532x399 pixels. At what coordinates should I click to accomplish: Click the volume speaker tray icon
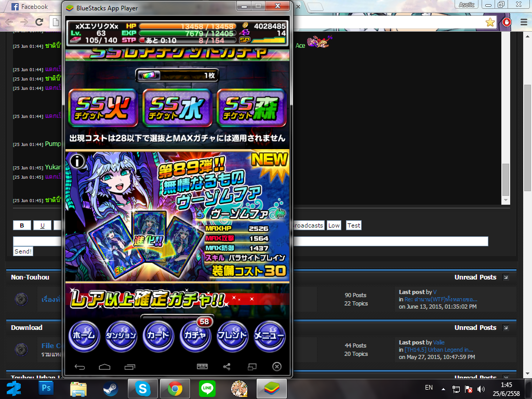[x=481, y=389]
